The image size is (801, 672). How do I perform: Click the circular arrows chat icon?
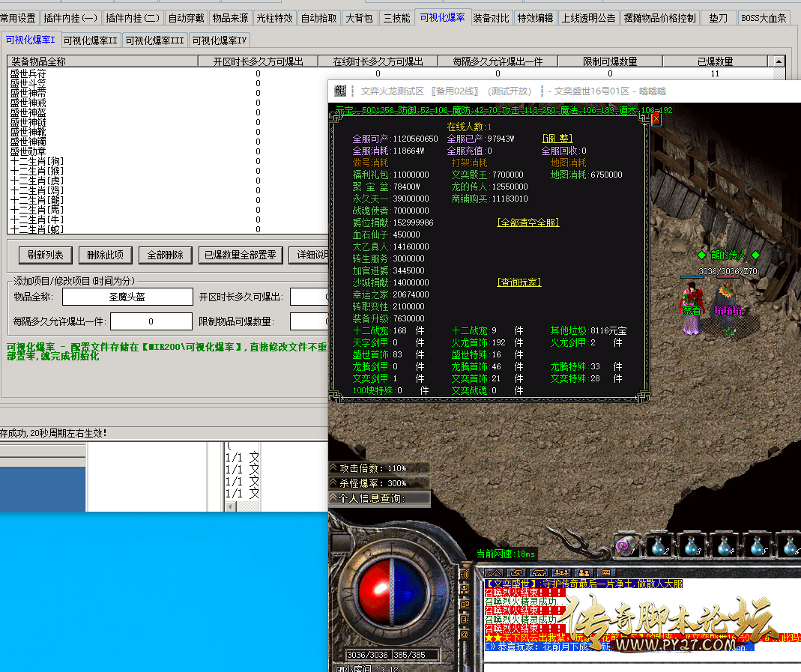pos(516,573)
